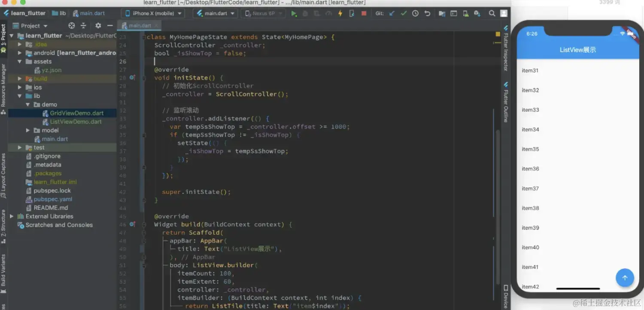Select ListViewDemo.dart in the project tree
The image size is (644, 310).
(76, 122)
